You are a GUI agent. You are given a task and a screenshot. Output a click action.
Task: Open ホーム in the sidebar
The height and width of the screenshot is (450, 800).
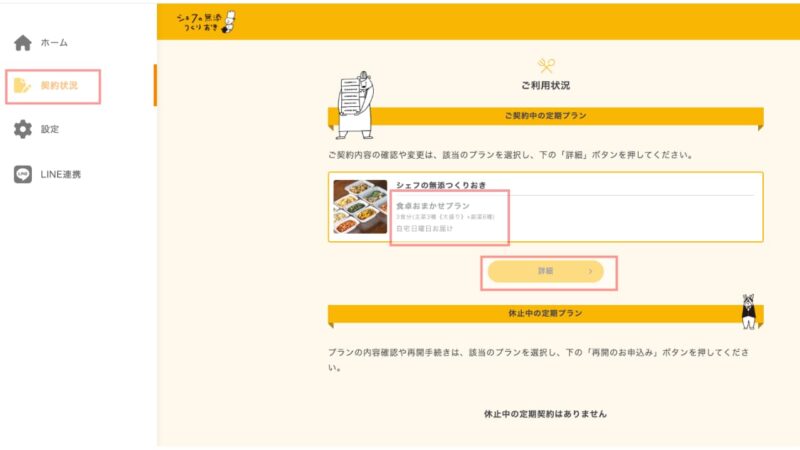(54, 43)
